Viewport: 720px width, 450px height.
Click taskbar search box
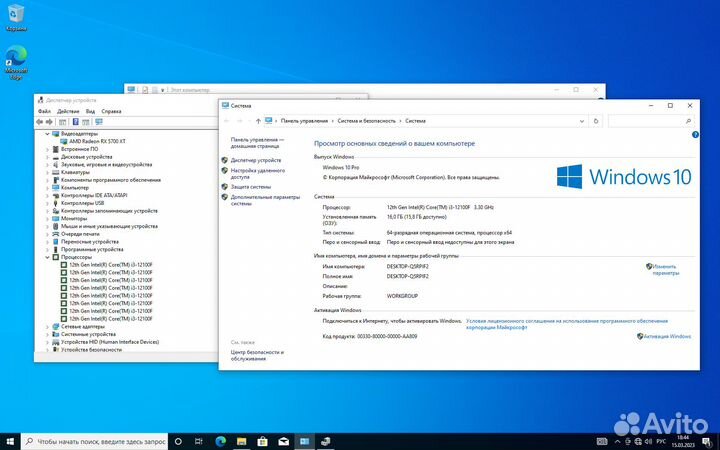click(x=94, y=441)
